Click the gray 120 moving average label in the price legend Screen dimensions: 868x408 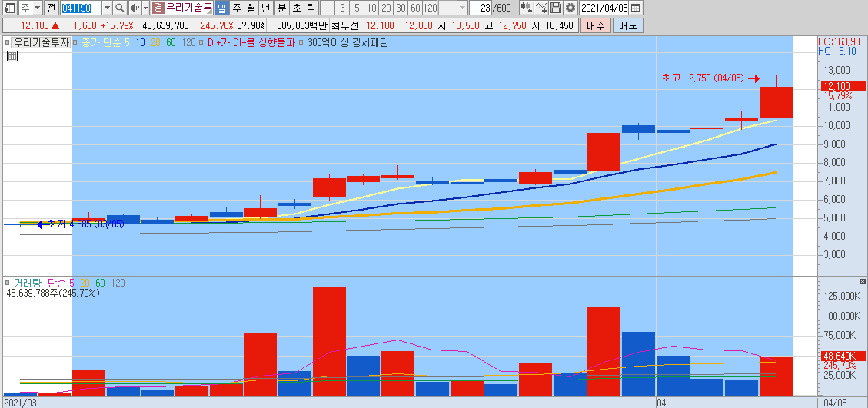tap(189, 42)
